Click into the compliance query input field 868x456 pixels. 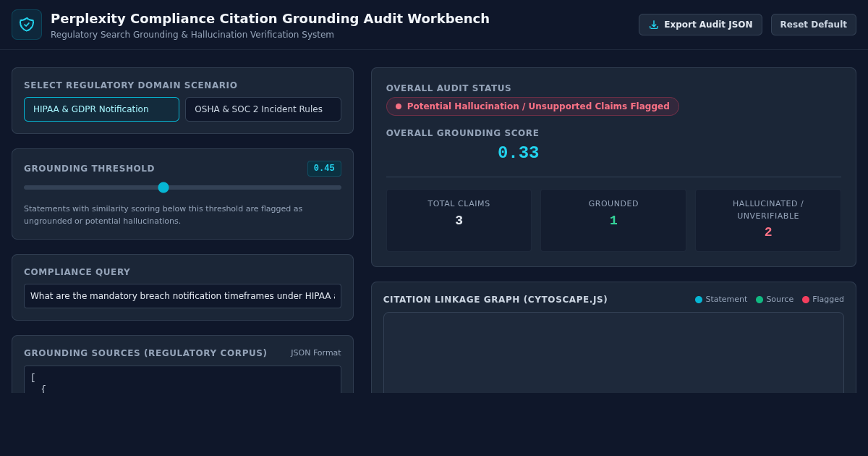[x=182, y=296]
